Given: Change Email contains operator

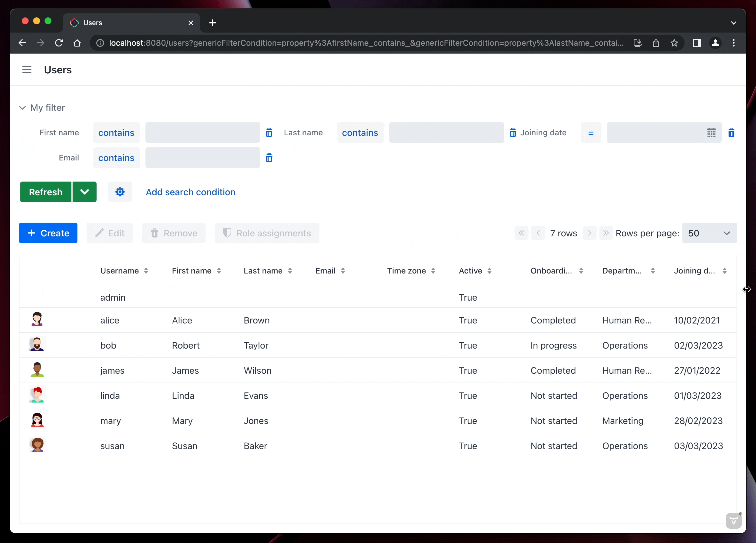Looking at the screenshot, I should (116, 158).
